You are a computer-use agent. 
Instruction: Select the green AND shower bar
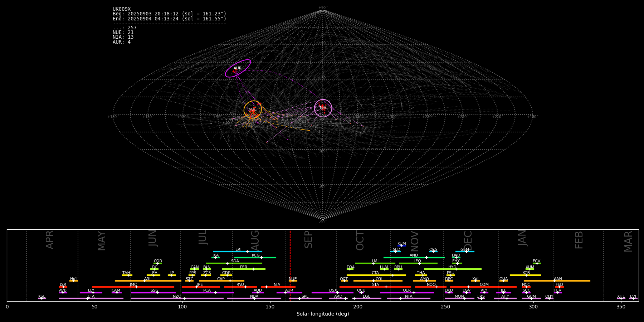[414, 257]
